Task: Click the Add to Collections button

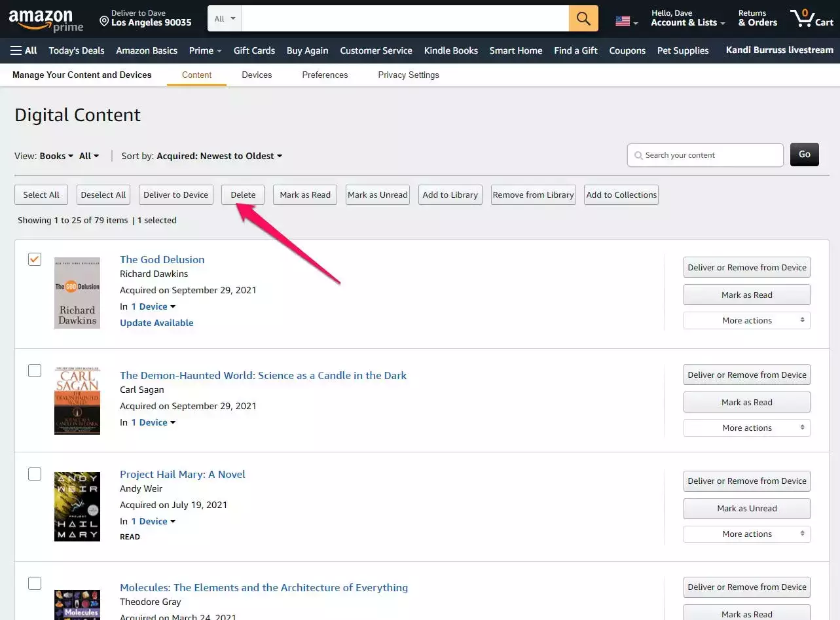Action: pos(621,194)
